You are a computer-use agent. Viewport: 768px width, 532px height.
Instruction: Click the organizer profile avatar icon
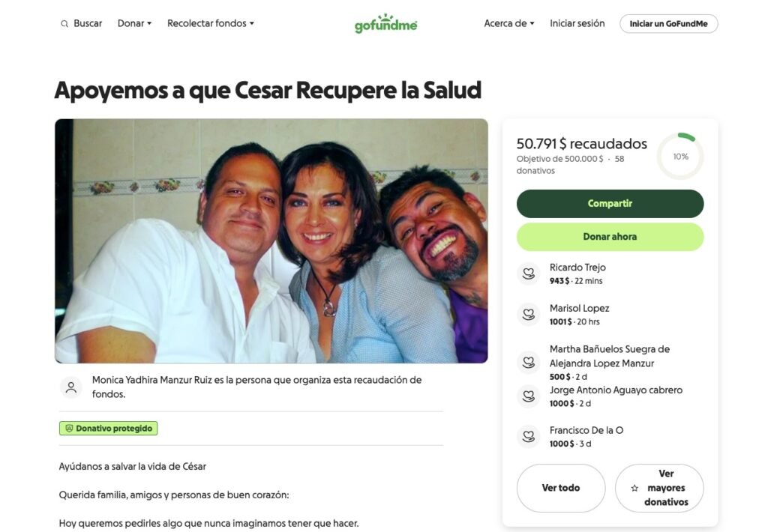(x=71, y=387)
